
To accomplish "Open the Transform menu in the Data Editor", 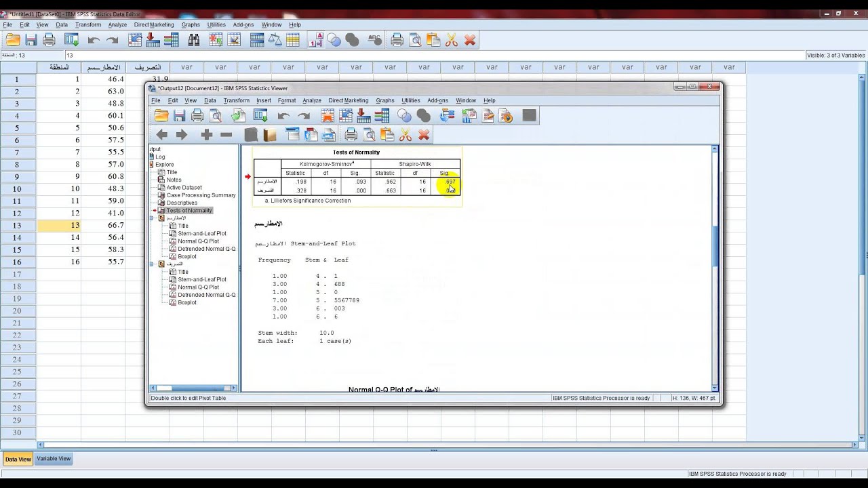I will click(88, 25).
